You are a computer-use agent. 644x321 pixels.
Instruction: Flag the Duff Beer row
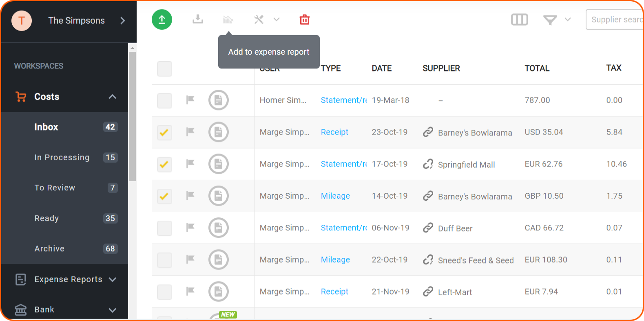(190, 228)
